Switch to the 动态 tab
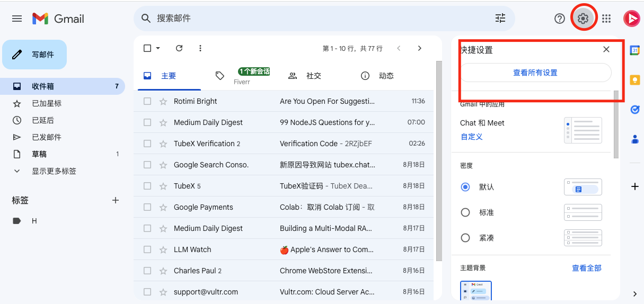The height and width of the screenshot is (304, 644). [377, 76]
